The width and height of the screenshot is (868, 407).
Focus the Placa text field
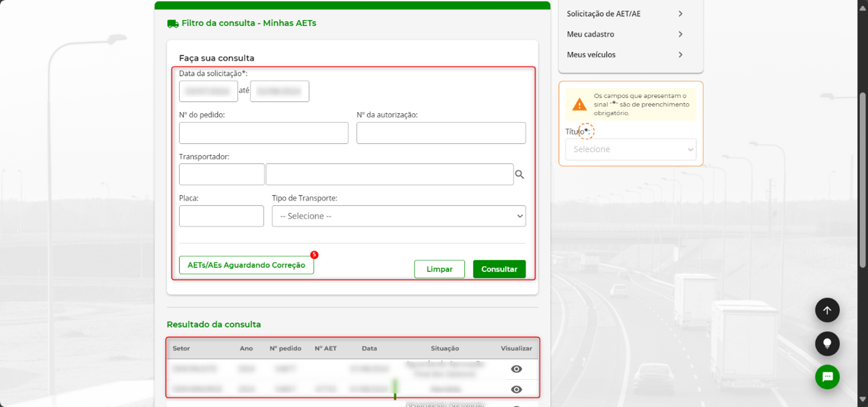221,216
